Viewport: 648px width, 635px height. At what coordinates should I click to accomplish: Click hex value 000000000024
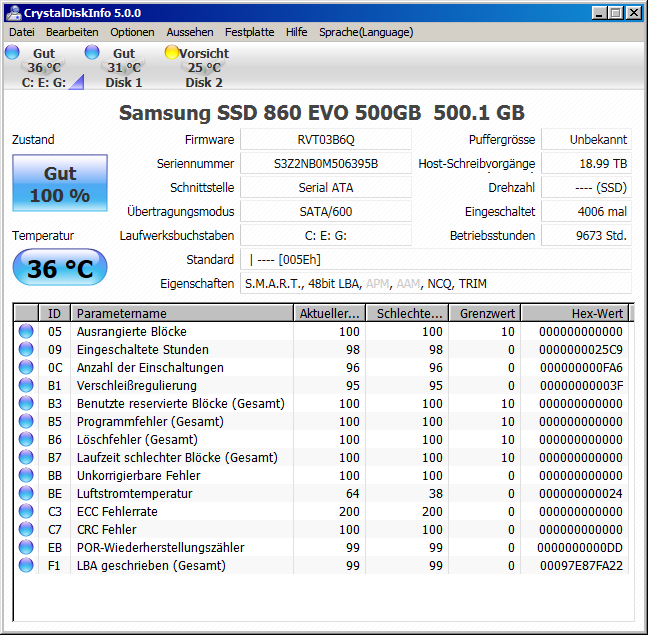point(581,493)
